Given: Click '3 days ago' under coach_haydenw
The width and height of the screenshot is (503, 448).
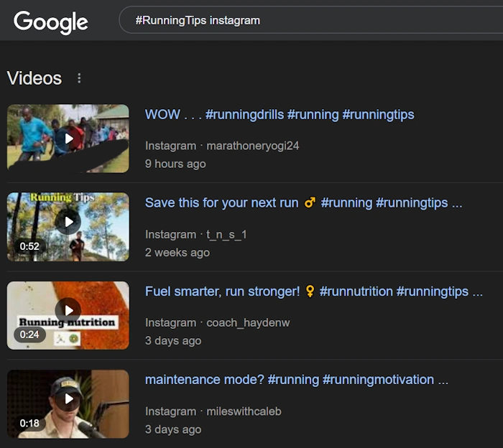Looking at the screenshot, I should (x=173, y=340).
